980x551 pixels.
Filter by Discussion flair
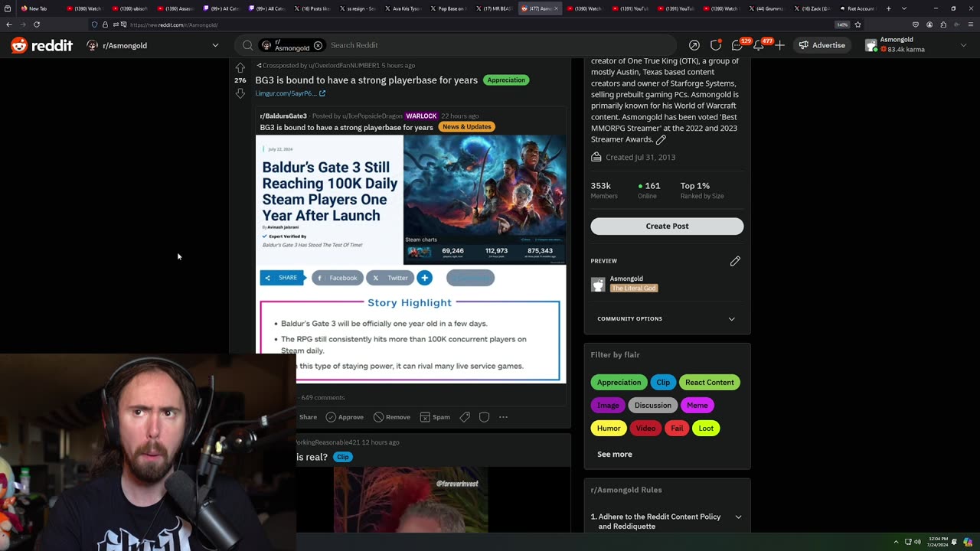(x=652, y=406)
